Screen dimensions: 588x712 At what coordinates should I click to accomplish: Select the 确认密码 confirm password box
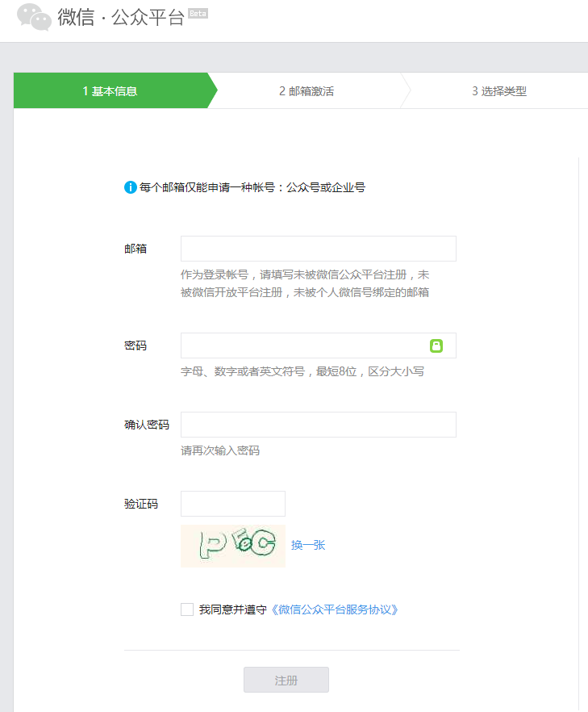pos(318,425)
